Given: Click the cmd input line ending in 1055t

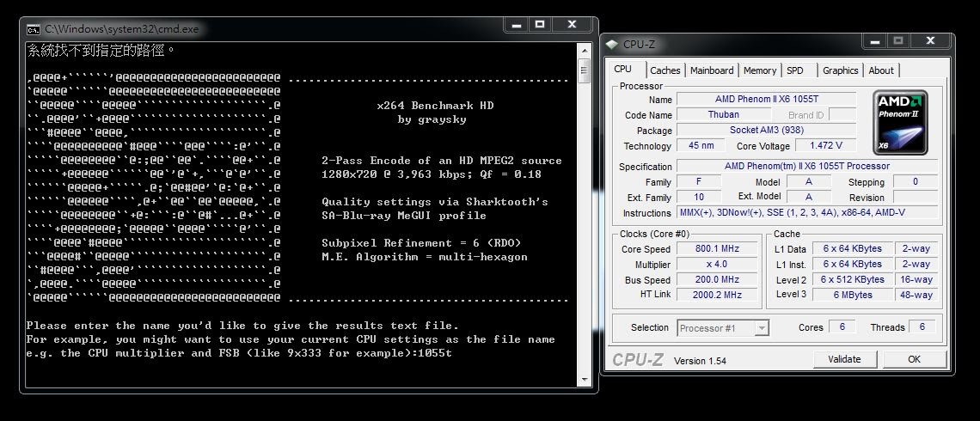Looking at the screenshot, I should tap(239, 353).
